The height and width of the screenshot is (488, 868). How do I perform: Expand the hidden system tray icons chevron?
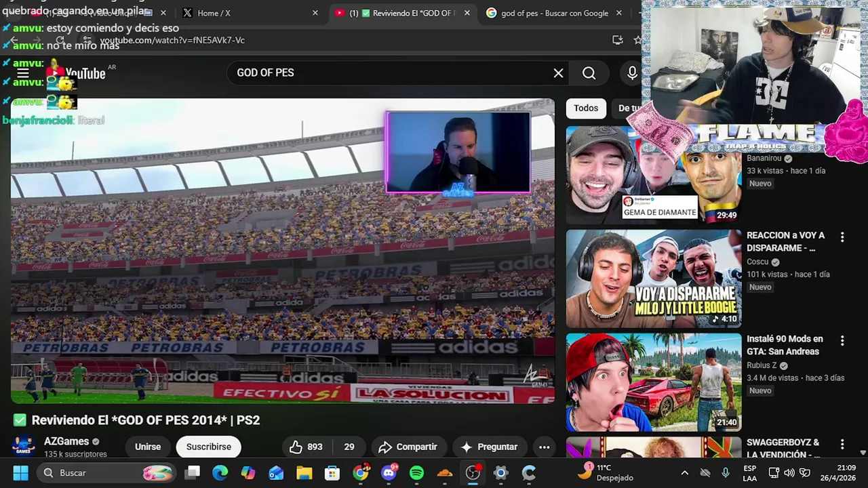[684, 472]
